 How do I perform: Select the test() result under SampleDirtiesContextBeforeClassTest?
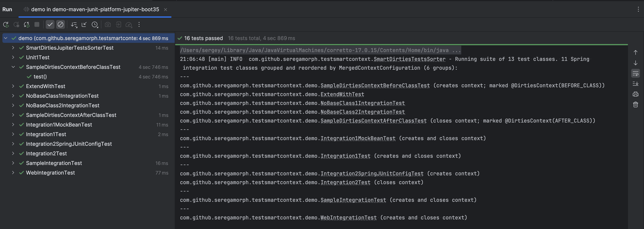pyautogui.click(x=40, y=77)
